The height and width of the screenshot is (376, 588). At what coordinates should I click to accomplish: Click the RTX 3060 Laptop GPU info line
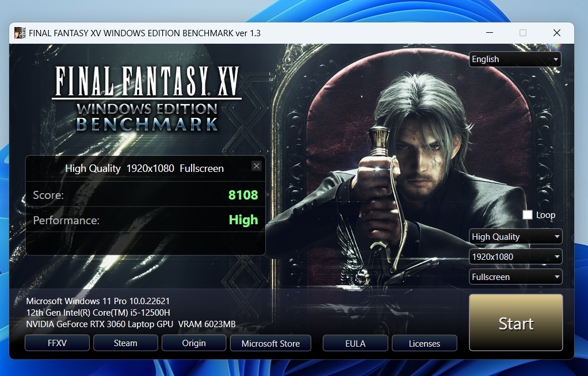131,324
